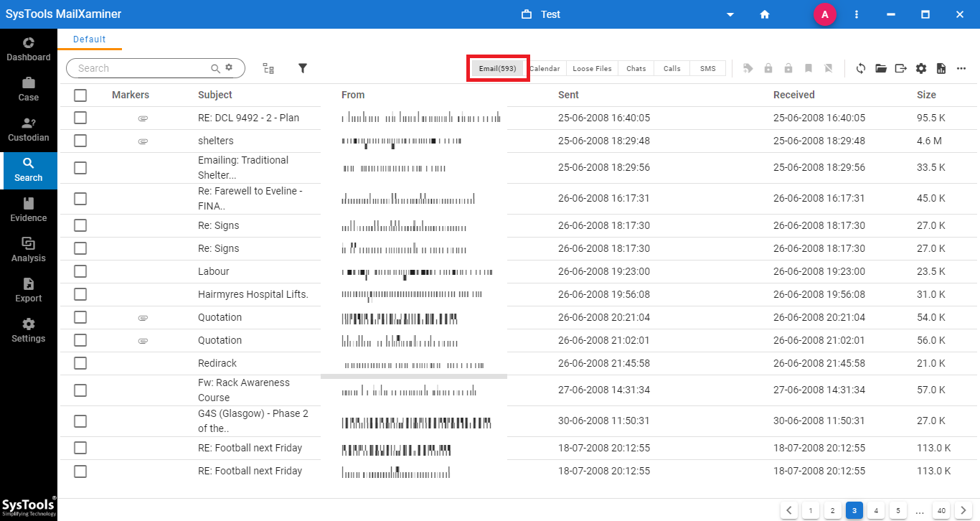This screenshot has width=980, height=521.
Task: Open the Evidence sidebar section
Action: coord(29,210)
